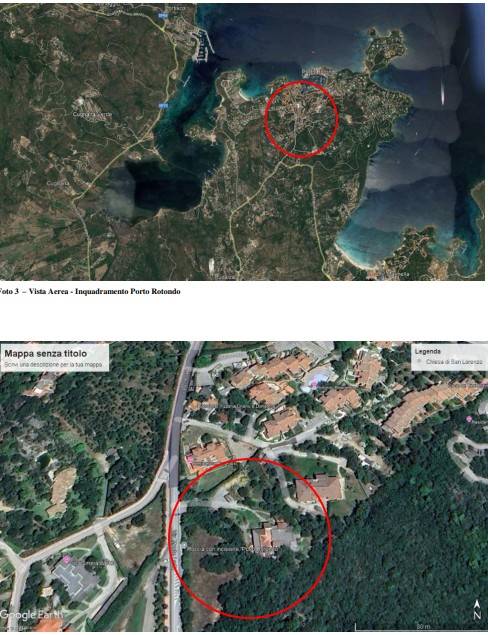The image size is (488, 635).
Task: Select the place label inside the red circle
Action: click(233, 549)
